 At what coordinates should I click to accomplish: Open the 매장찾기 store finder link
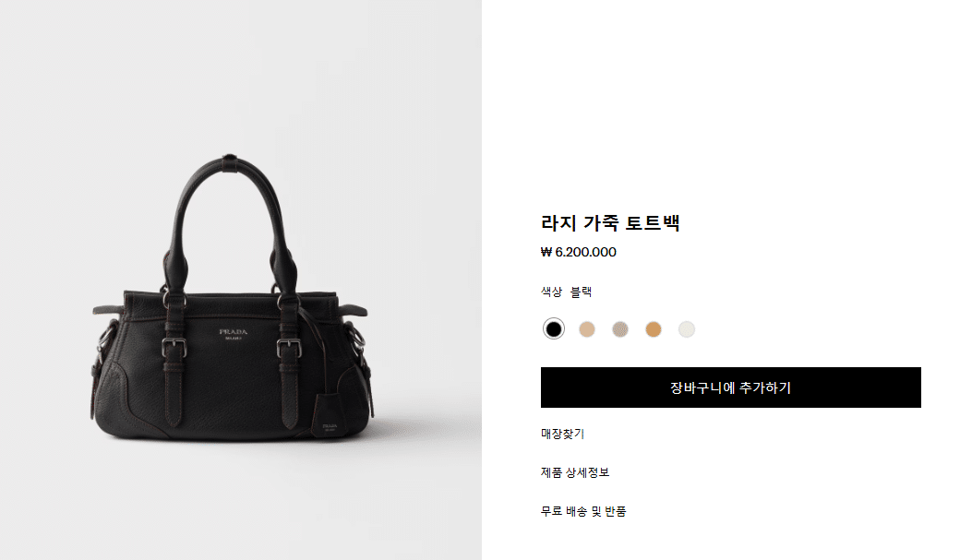click(563, 434)
